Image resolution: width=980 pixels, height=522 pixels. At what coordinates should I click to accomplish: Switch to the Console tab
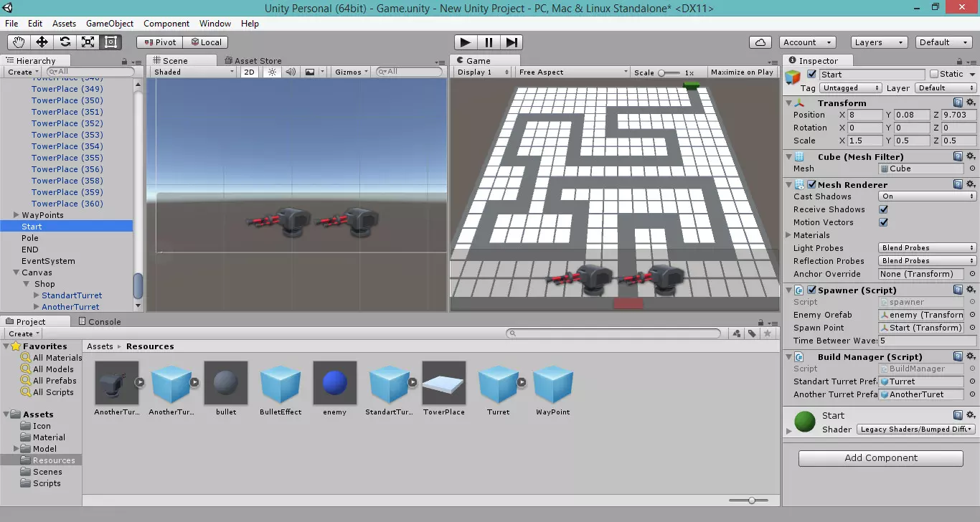pos(100,322)
